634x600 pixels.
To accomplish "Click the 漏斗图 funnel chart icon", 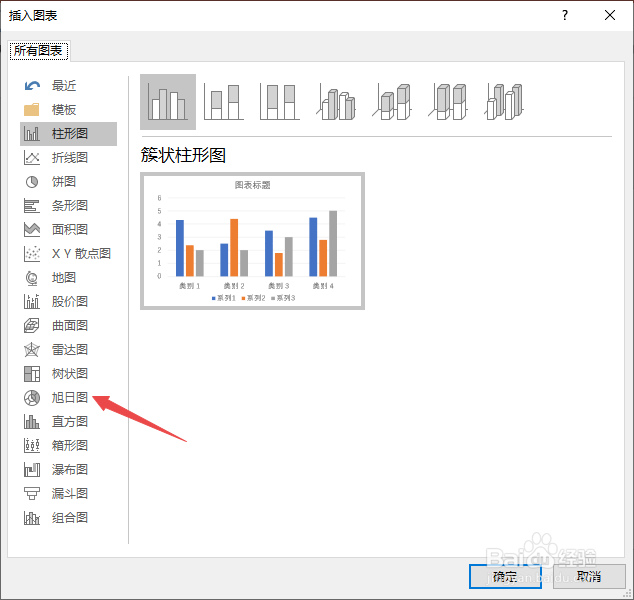I will click(32, 494).
